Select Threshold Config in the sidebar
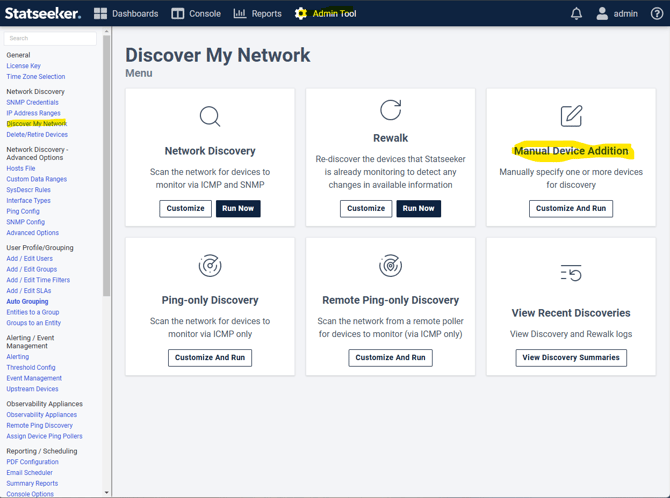This screenshot has width=670, height=498. click(31, 367)
